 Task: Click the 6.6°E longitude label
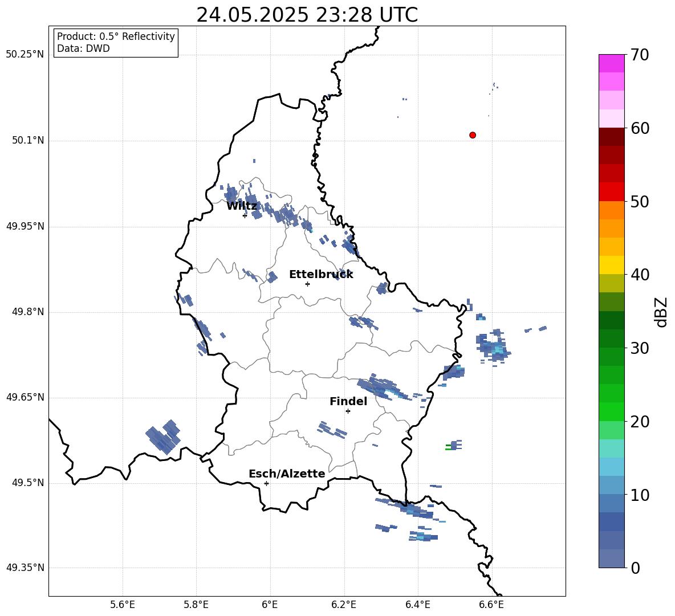(491, 605)
